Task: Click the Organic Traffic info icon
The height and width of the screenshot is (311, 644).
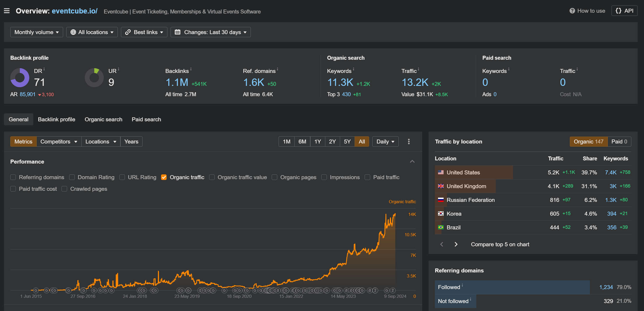Action: 419,69
